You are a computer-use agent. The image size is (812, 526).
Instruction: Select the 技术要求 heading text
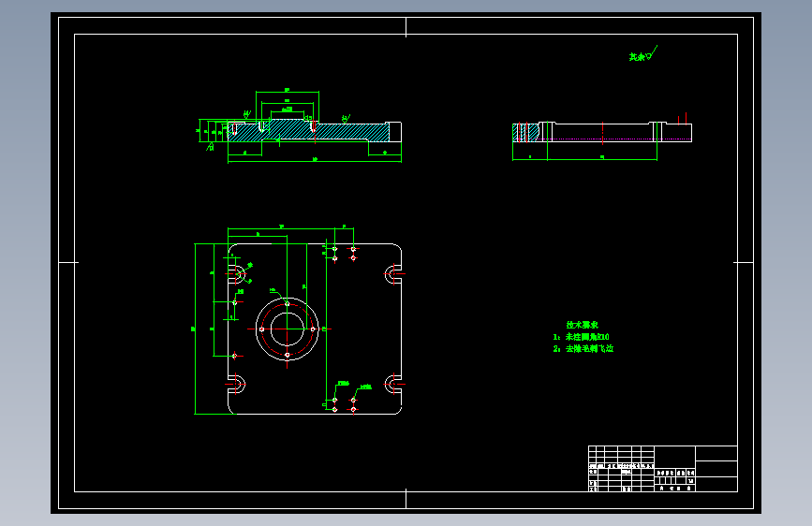[582, 325]
